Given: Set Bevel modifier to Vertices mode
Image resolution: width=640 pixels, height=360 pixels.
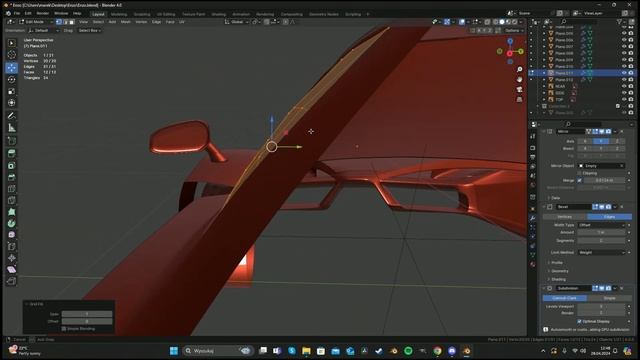Looking at the screenshot, I should tap(564, 217).
